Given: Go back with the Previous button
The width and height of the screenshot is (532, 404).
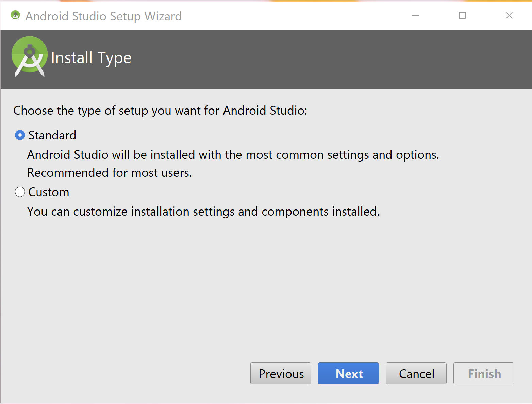Looking at the screenshot, I should click(x=281, y=373).
